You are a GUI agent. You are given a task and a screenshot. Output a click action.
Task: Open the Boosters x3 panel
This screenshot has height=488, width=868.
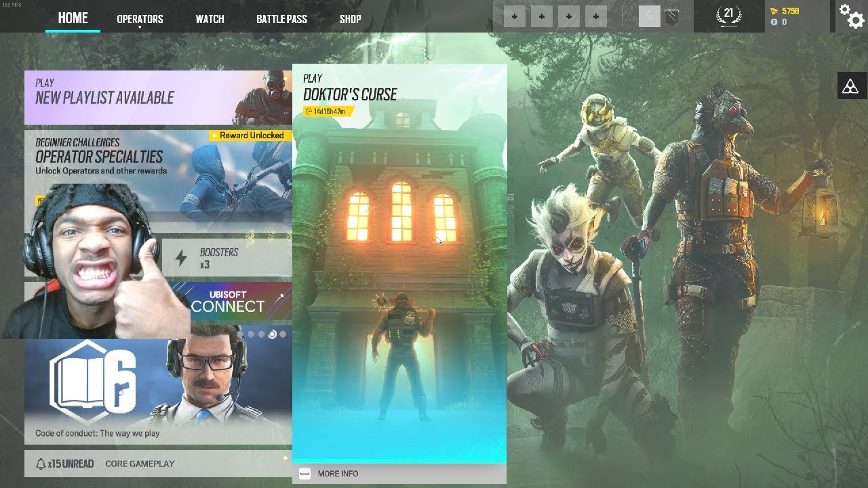226,258
